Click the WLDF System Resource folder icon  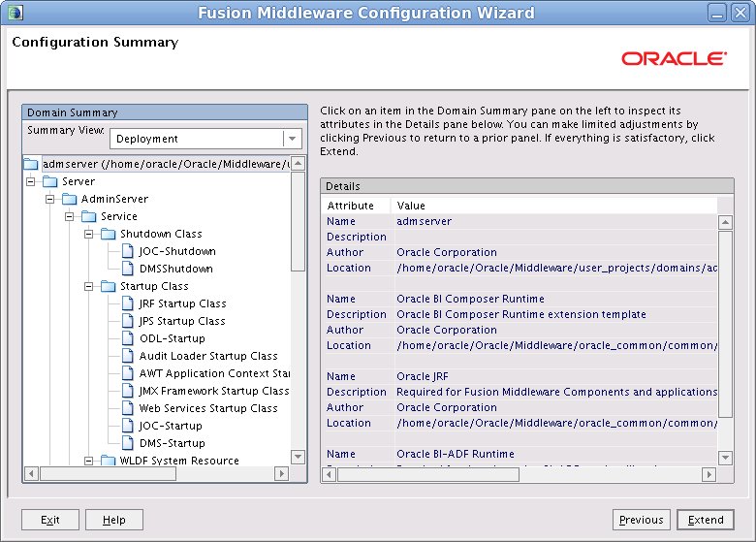108,461
